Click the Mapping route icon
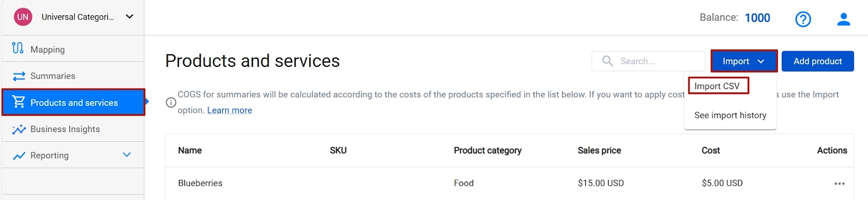Image resolution: width=868 pixels, height=200 pixels. point(18,48)
